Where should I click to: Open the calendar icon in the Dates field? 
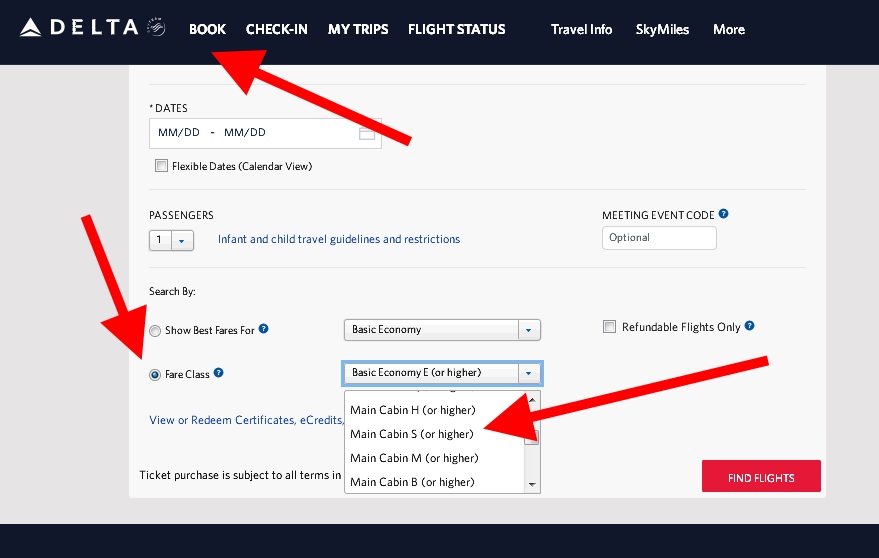tap(367, 133)
